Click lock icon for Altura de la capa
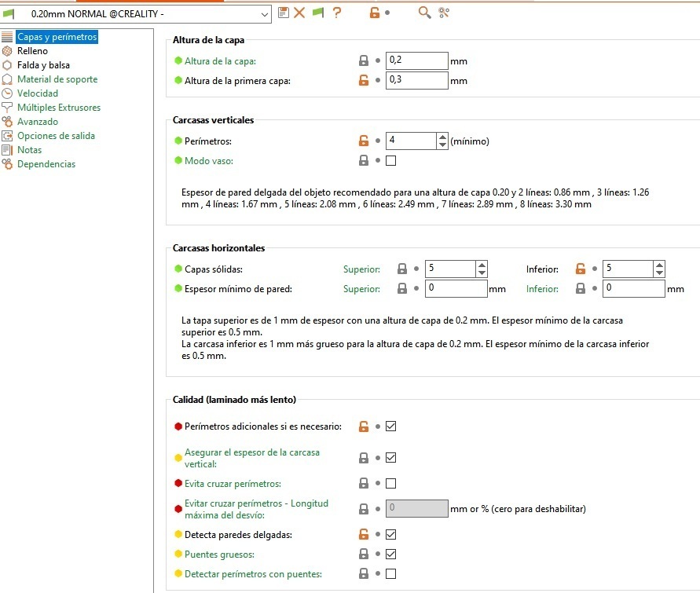 coord(364,60)
